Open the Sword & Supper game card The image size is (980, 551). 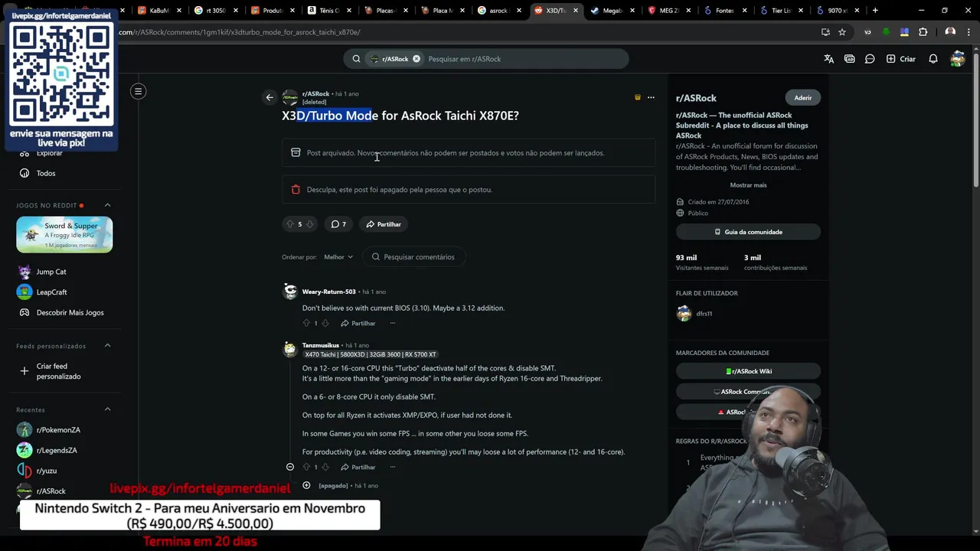[64, 234]
